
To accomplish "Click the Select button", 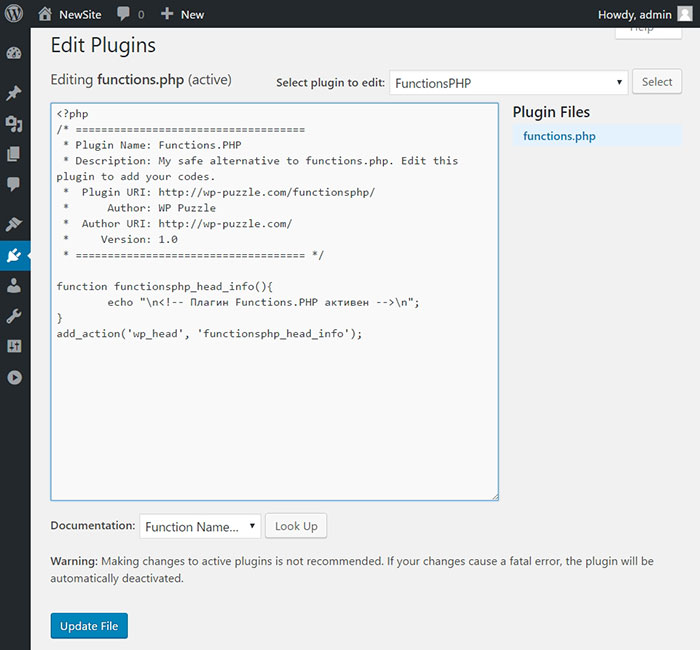I will (657, 82).
